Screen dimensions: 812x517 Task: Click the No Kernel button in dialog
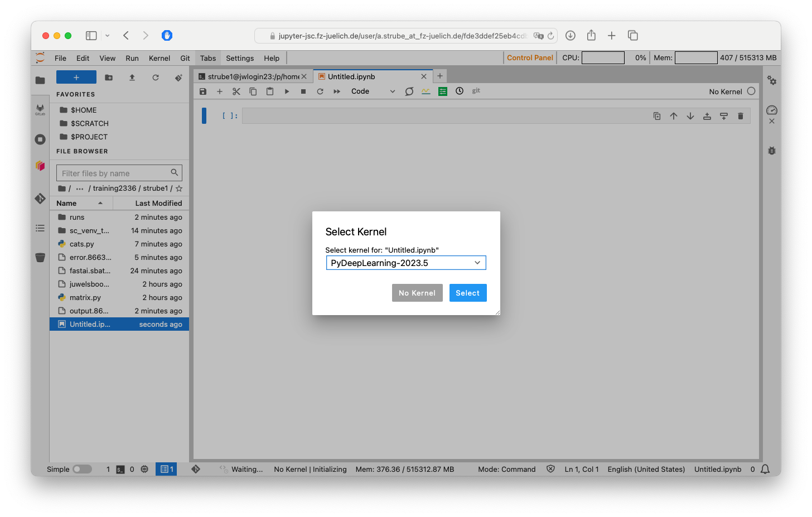417,293
